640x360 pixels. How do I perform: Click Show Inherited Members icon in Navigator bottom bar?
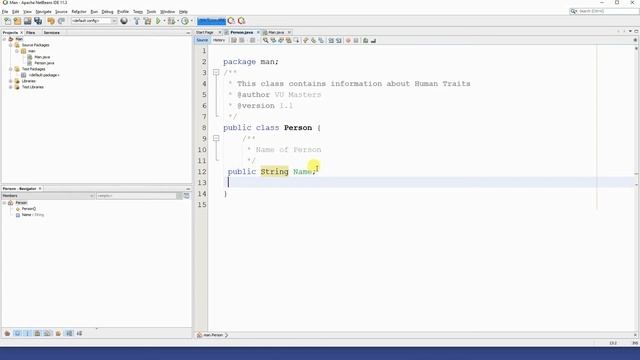coord(7,333)
